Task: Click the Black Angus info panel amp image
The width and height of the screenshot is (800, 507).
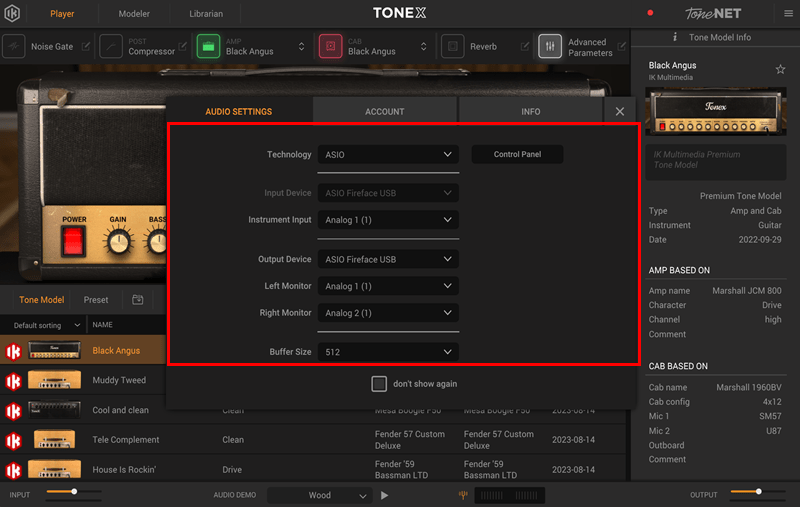Action: coord(715,111)
